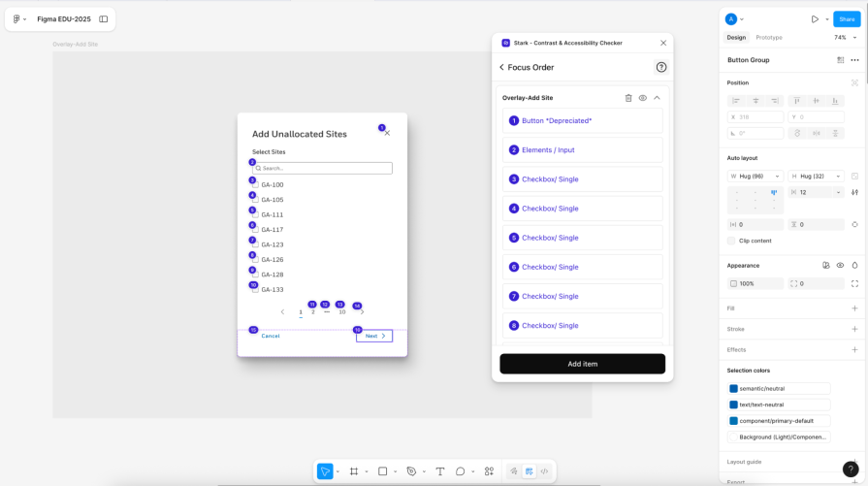The image size is (868, 486).
Task: Go to page 2 in pagination
Action: (312, 311)
